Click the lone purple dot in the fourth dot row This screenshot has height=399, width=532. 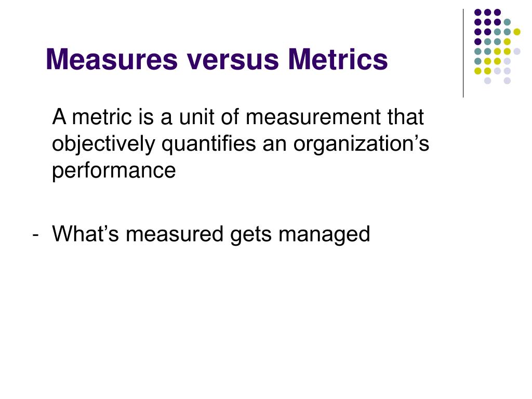point(478,42)
